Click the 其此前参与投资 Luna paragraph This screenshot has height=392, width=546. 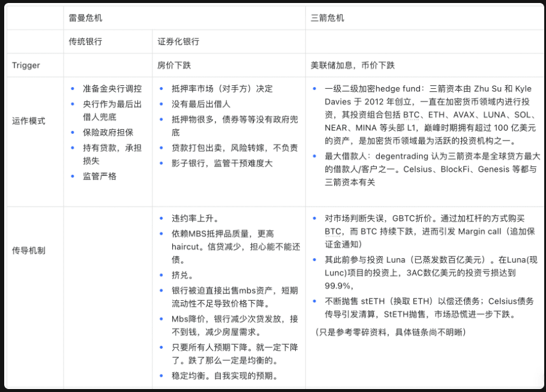(431, 273)
